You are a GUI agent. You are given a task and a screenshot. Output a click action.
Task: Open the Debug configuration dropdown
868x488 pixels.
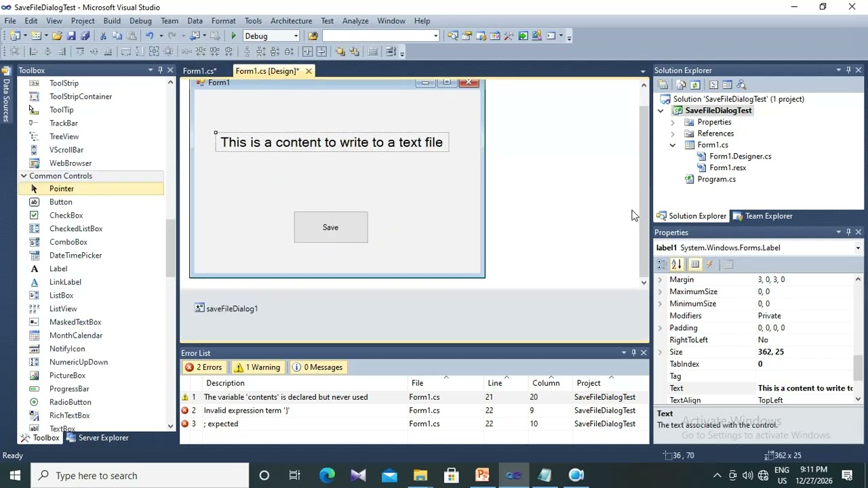click(x=296, y=36)
